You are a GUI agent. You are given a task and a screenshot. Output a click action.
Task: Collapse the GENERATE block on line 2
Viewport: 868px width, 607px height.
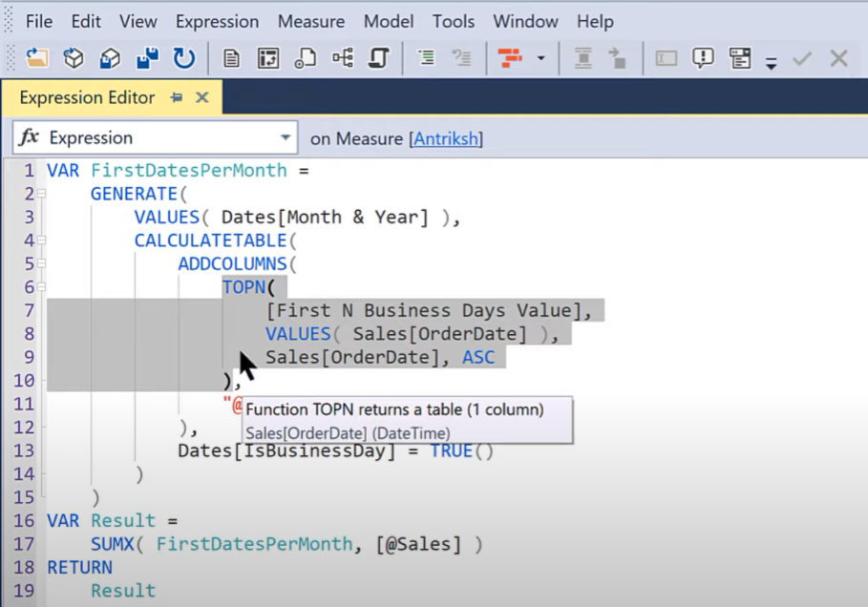(x=41, y=194)
